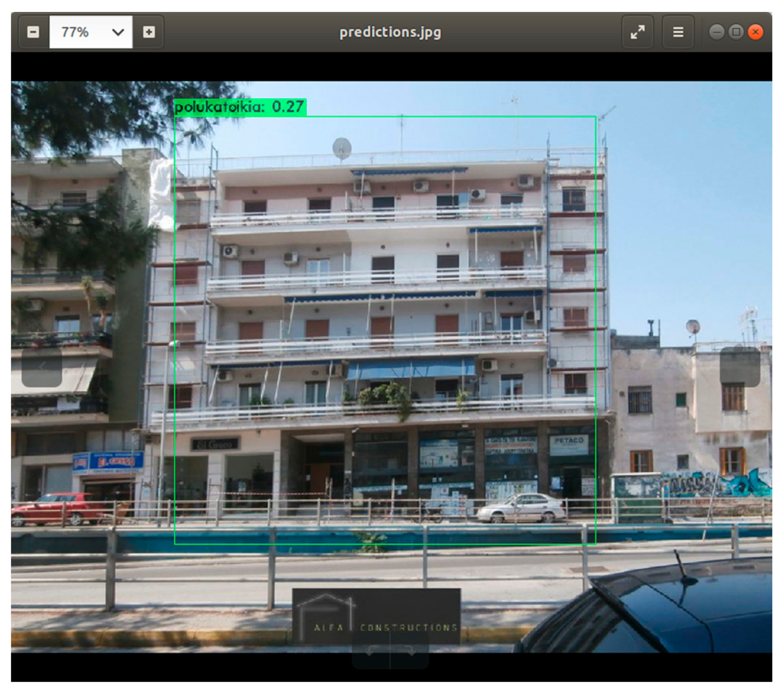Click the polukatoikia: 0.27 detection label

click(240, 107)
